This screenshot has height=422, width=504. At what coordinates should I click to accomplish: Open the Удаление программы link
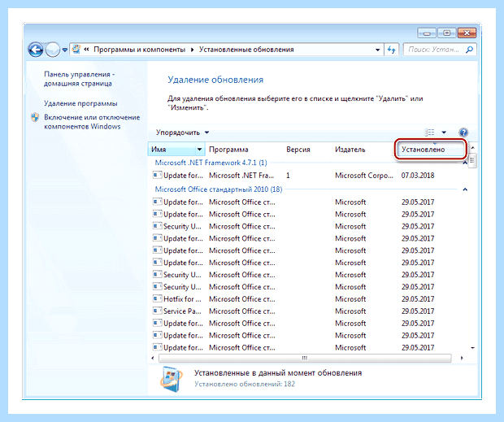pyautogui.click(x=80, y=103)
